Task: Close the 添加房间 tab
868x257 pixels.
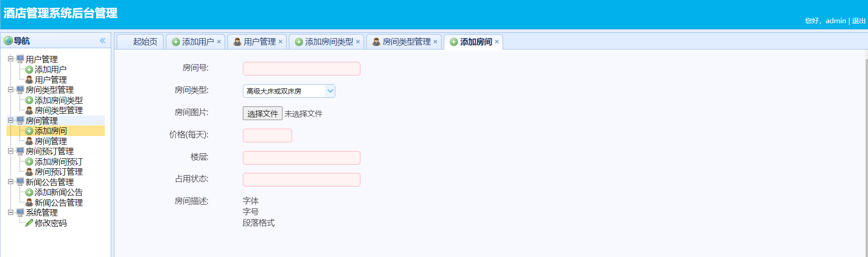Action: 497,42
